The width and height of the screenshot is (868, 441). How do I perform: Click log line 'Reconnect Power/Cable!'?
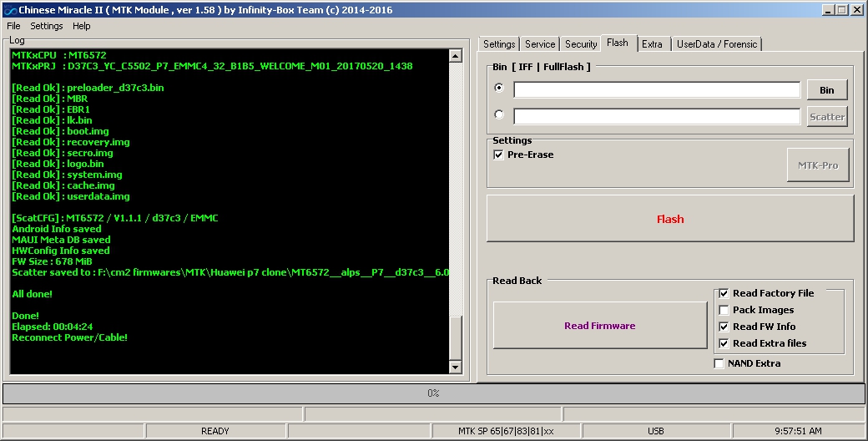[x=70, y=337]
